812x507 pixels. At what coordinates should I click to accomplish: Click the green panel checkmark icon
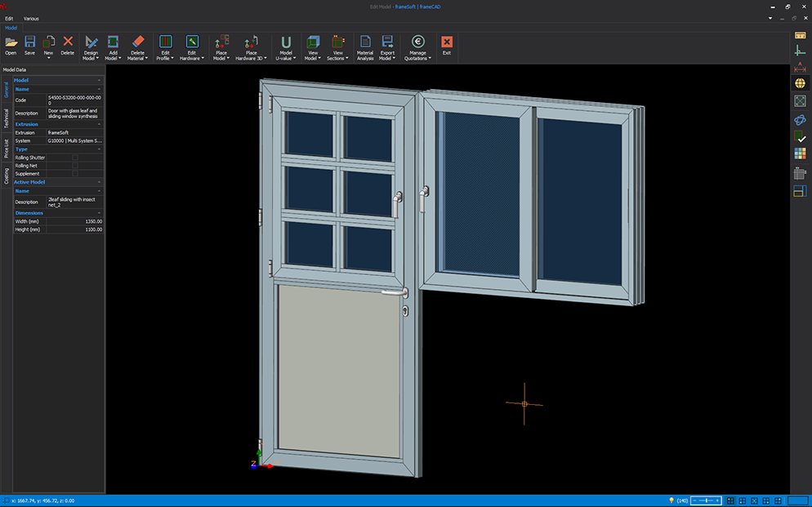click(800, 136)
